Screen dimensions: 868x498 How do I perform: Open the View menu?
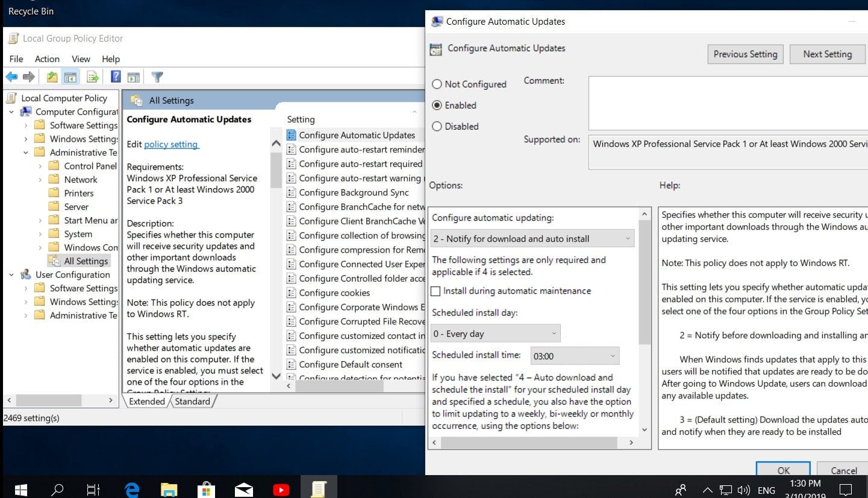point(81,59)
